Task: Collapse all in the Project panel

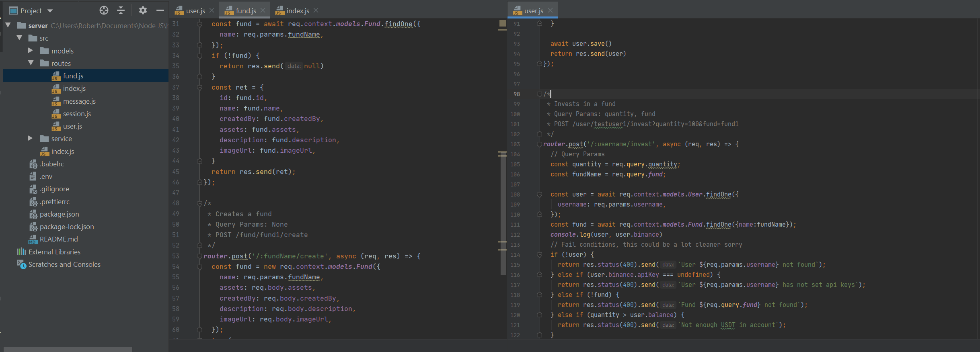Action: pos(121,10)
